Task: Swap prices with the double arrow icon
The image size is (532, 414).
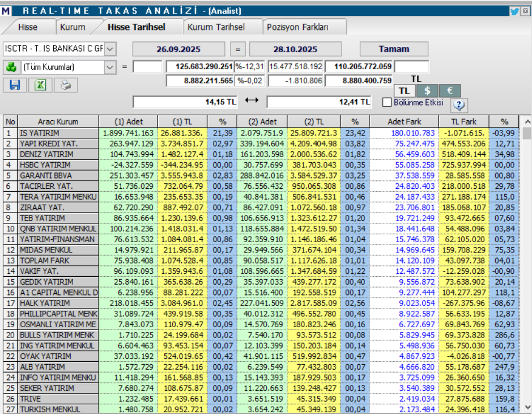Action: click(x=252, y=101)
